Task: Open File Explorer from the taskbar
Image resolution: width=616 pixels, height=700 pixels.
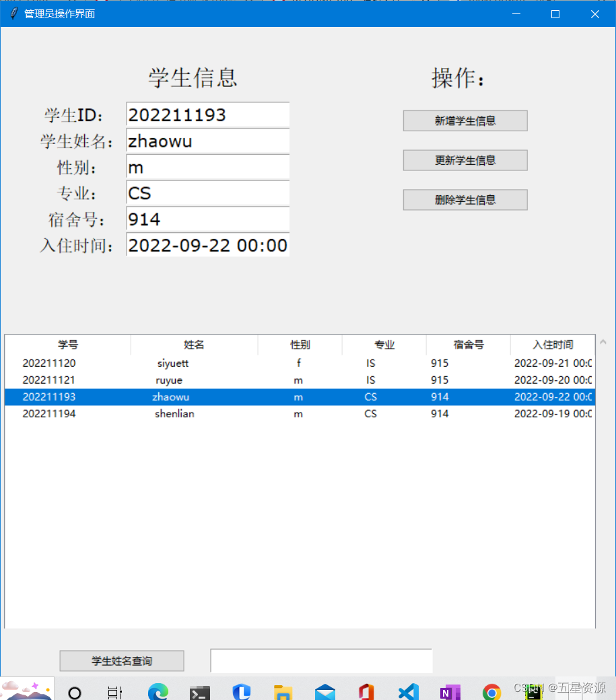Action: 283,693
